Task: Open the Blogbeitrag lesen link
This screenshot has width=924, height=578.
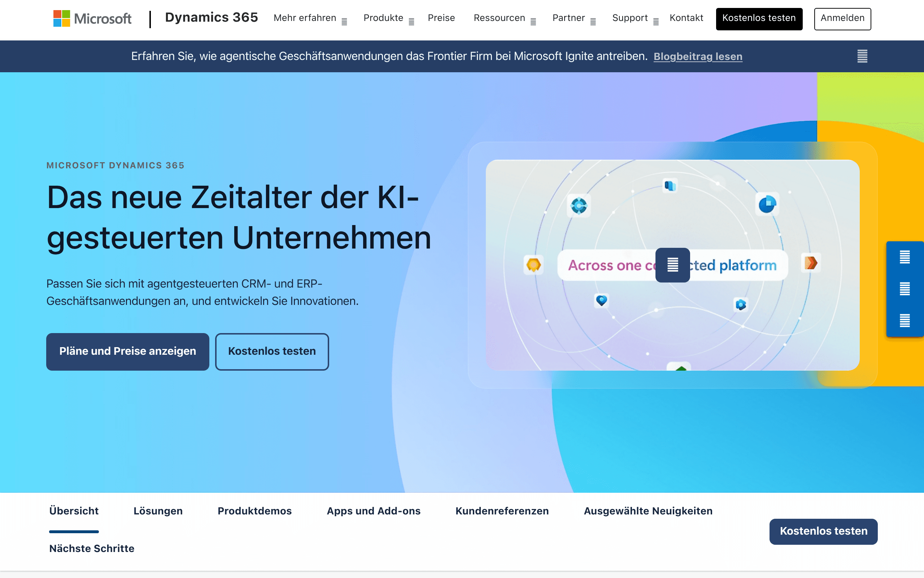Action: (698, 57)
